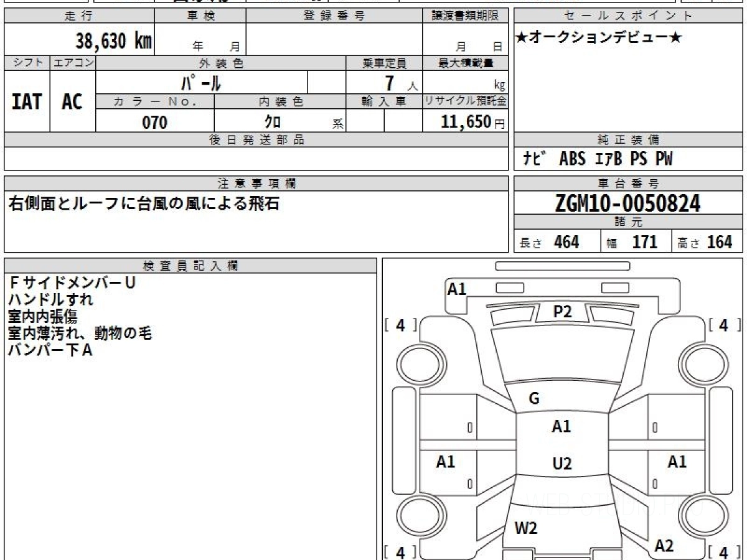The width and height of the screenshot is (747, 560).
Task: Click the 検査員記入欄 header
Action: click(x=190, y=266)
